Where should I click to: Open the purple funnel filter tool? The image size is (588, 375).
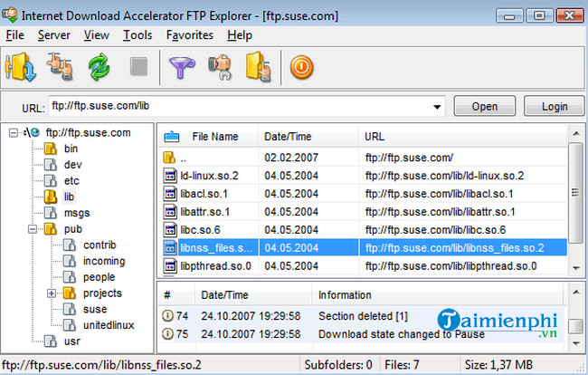click(x=182, y=68)
